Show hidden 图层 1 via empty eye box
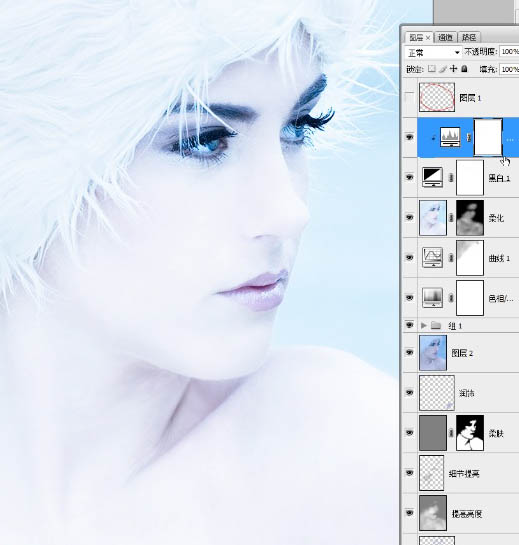The height and width of the screenshot is (545, 519). (409, 98)
